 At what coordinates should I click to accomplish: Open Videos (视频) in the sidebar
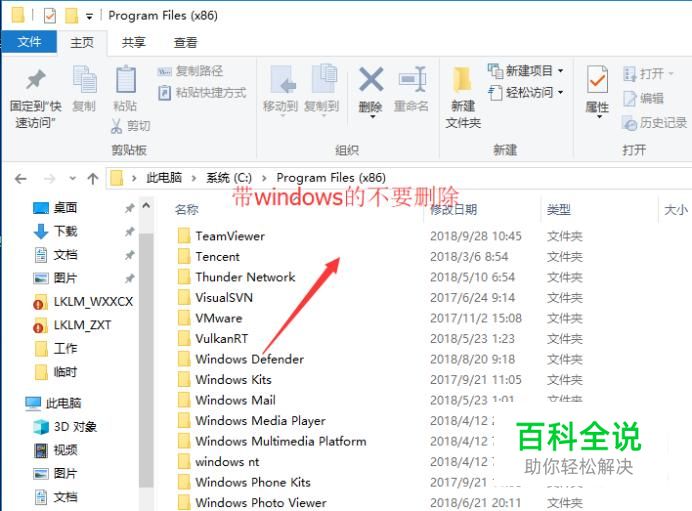click(x=56, y=450)
